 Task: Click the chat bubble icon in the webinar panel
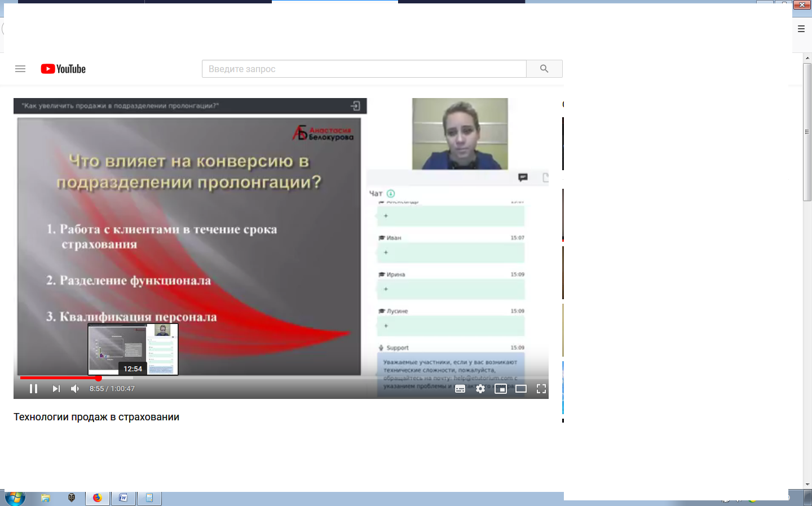(x=523, y=177)
